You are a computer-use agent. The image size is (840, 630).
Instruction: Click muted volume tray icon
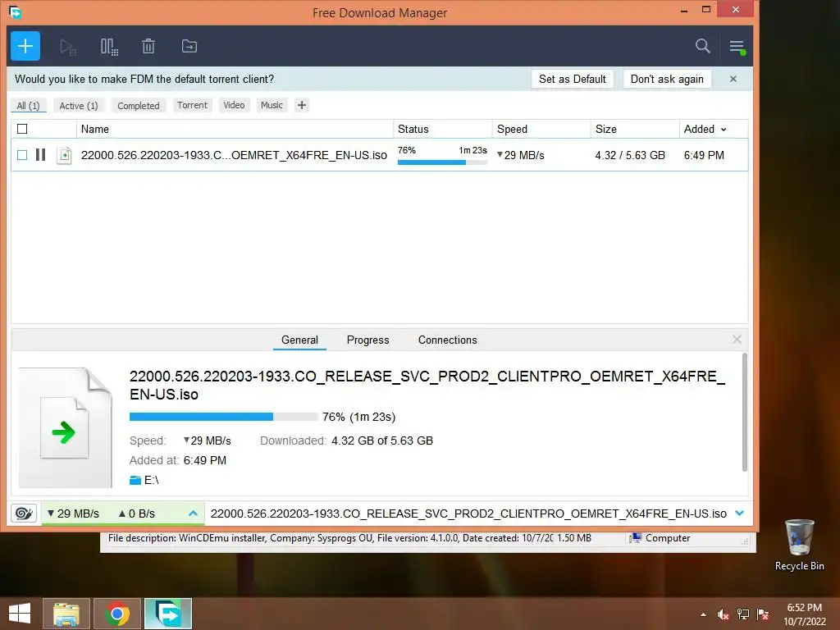(x=724, y=614)
